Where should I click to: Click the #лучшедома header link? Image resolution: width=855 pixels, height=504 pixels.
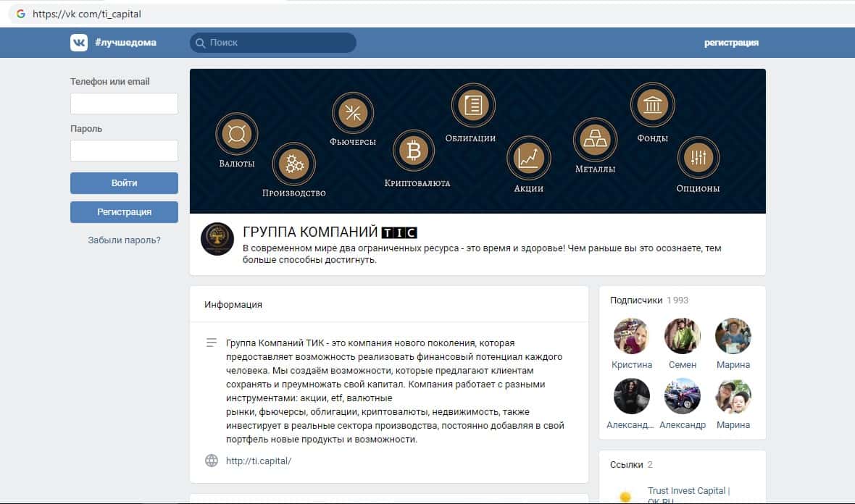(125, 43)
